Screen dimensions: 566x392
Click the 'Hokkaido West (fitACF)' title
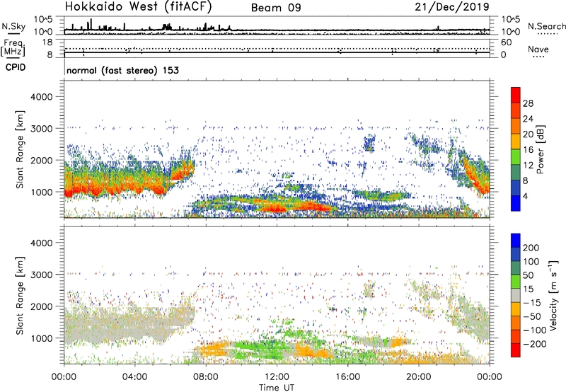pyautogui.click(x=138, y=7)
